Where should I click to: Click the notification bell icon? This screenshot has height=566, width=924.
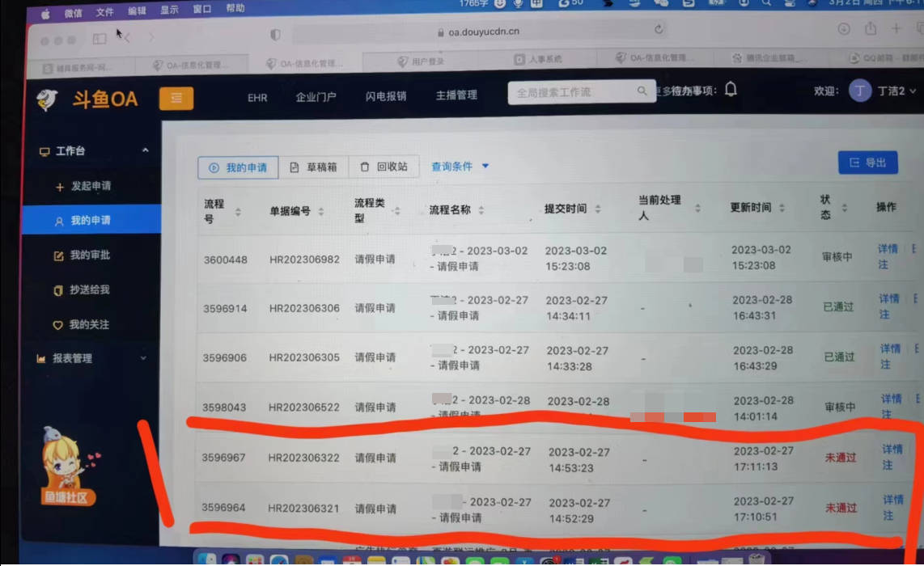(731, 90)
